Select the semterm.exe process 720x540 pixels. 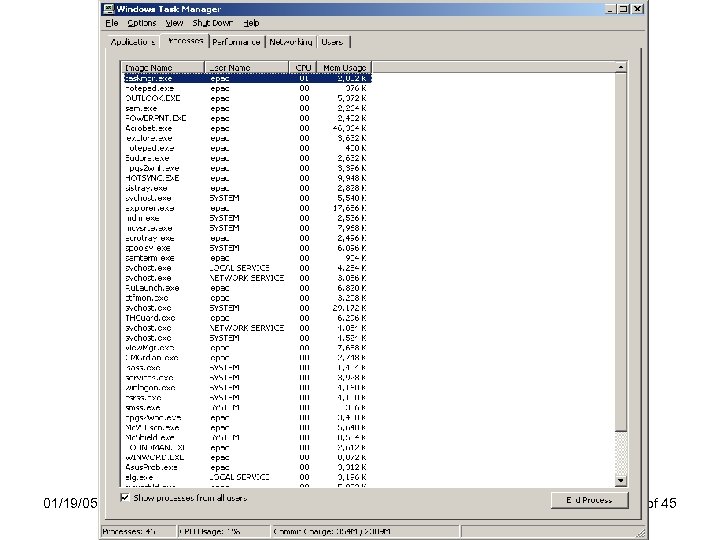(x=247, y=258)
